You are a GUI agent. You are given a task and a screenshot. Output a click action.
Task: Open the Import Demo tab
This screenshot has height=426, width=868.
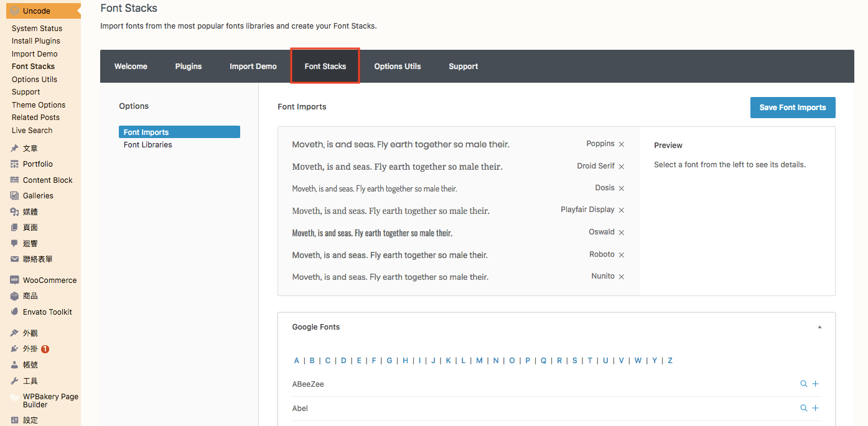(253, 67)
